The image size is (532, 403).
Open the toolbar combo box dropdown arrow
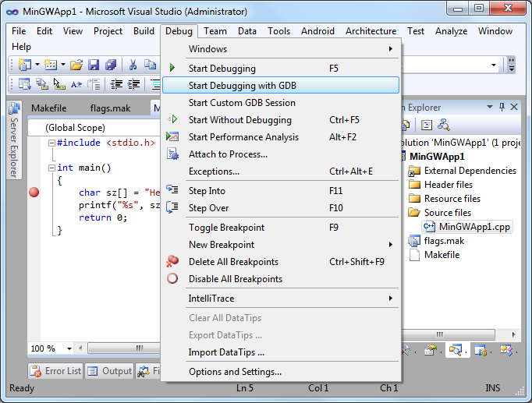(x=494, y=65)
